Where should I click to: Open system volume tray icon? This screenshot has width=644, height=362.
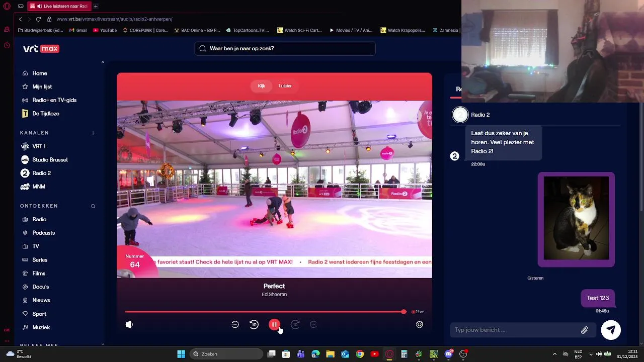pyautogui.click(x=598, y=354)
